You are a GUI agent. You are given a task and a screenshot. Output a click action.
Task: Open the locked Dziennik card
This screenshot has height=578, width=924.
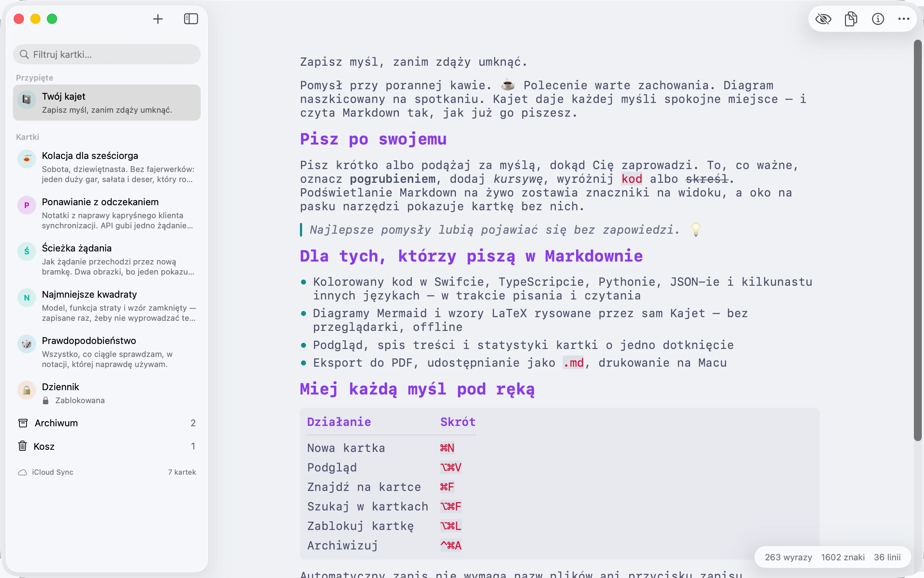(107, 393)
